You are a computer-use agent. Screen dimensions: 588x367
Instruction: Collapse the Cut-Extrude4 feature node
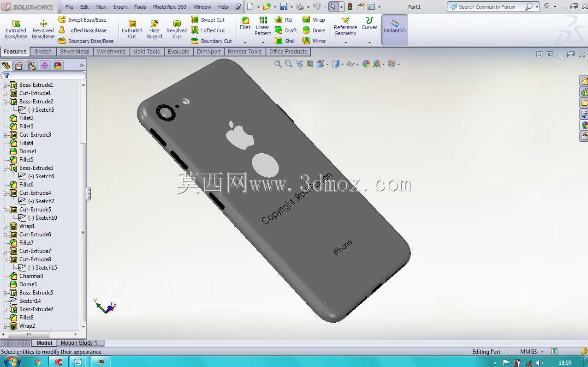(5, 193)
